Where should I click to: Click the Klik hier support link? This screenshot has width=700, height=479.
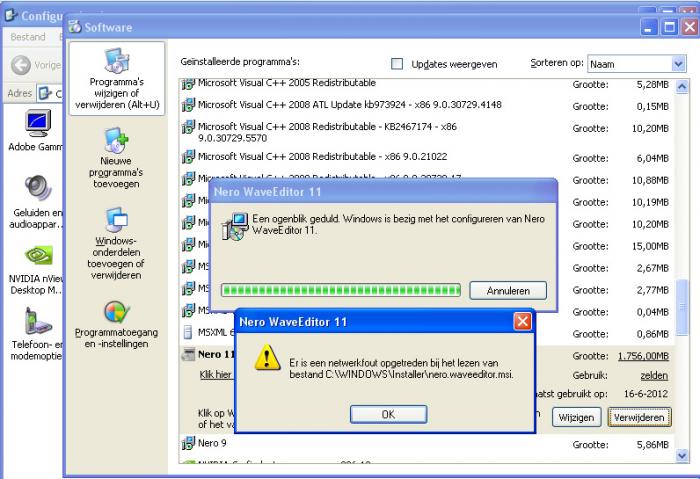215,375
